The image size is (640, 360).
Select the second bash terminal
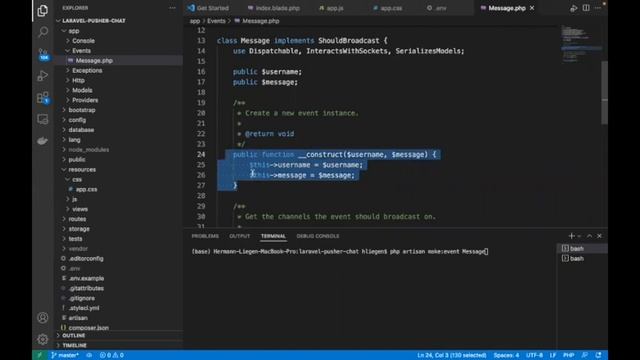tap(582, 258)
